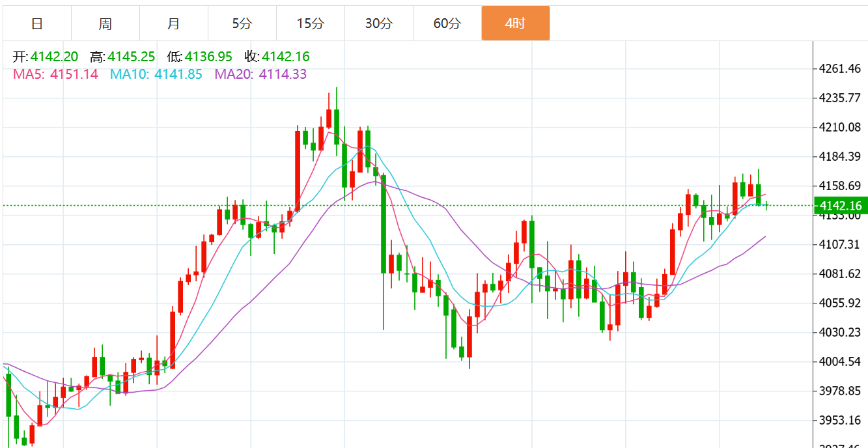This screenshot has width=868, height=448.
Task: Click the highlighted orange 4时 tab
Action: pyautogui.click(x=515, y=24)
